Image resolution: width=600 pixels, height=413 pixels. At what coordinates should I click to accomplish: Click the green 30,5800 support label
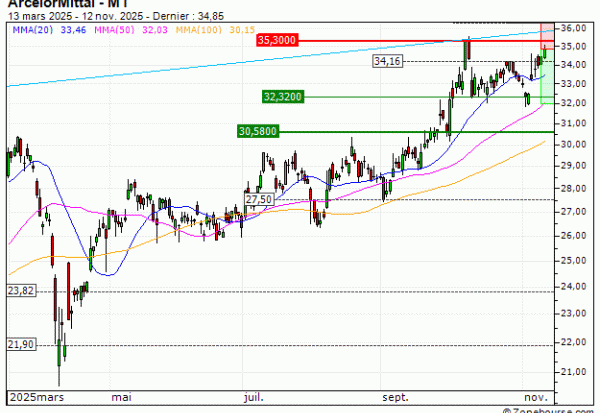(258, 131)
